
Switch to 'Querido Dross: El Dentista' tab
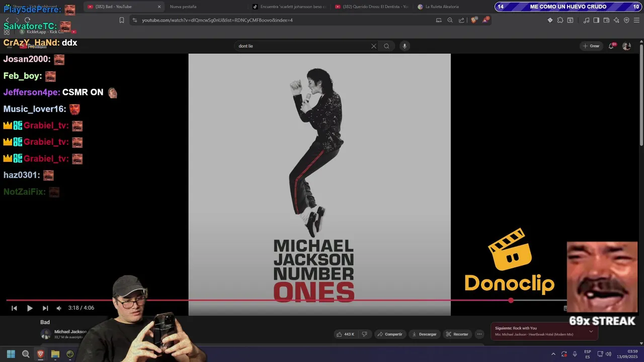pos(372,7)
